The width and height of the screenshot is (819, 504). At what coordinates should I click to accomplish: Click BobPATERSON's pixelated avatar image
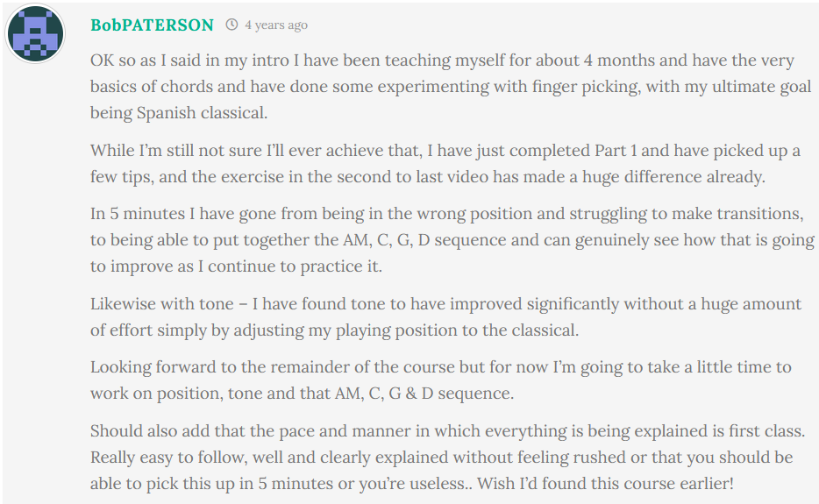(35, 33)
